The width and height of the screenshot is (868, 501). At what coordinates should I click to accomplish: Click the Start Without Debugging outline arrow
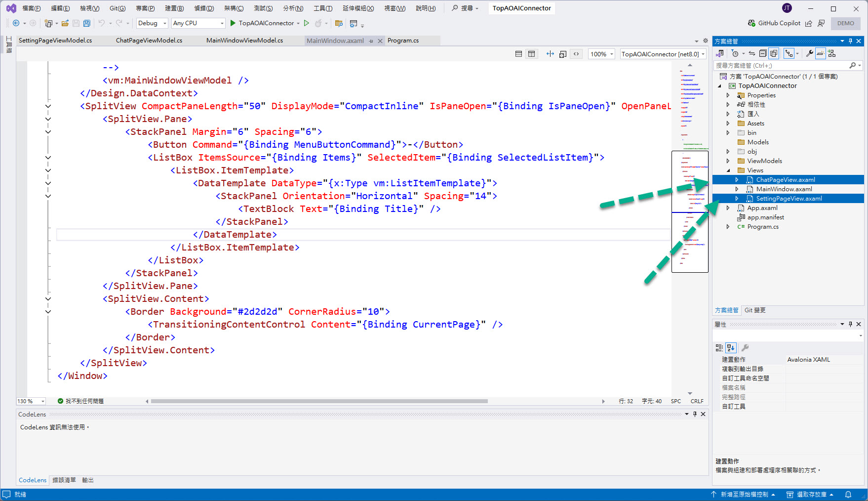pyautogui.click(x=306, y=23)
